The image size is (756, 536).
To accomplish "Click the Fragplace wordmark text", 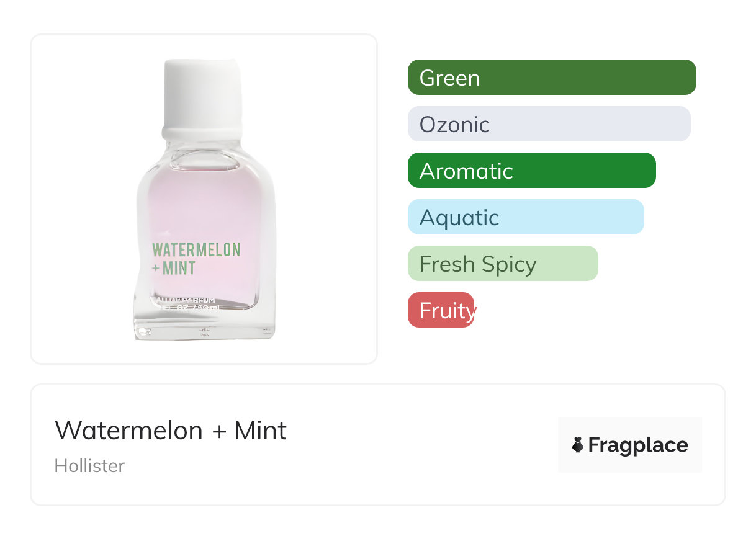I will pyautogui.click(x=638, y=445).
